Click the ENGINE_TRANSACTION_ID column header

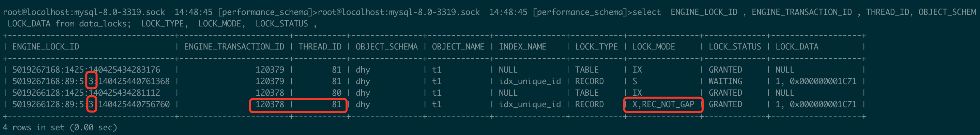pos(234,47)
